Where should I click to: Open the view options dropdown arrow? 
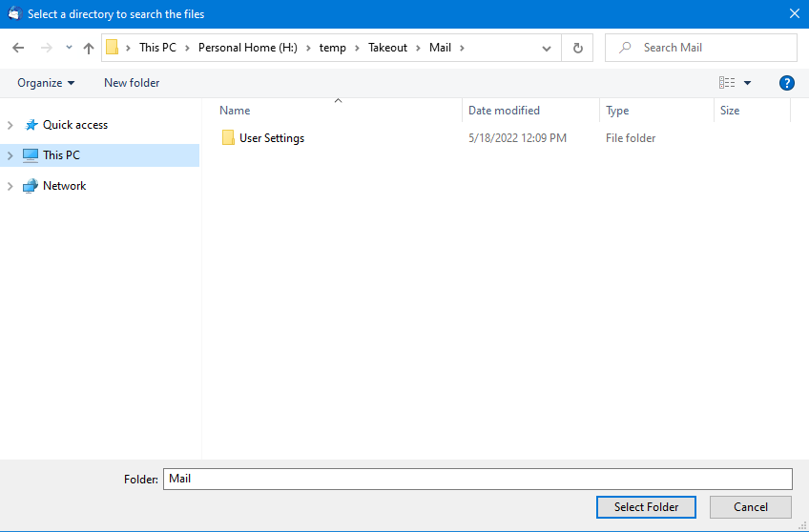pos(747,83)
